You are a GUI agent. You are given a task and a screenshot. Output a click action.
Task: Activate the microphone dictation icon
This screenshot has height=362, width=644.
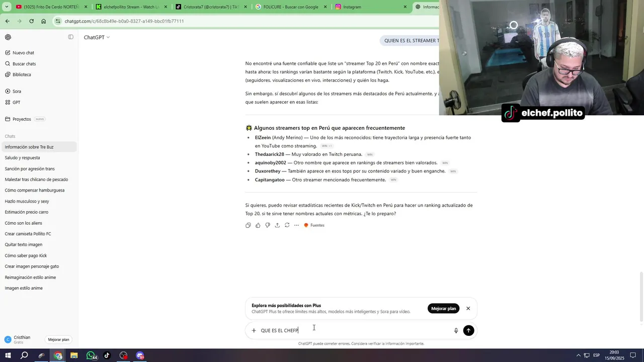pyautogui.click(x=456, y=330)
